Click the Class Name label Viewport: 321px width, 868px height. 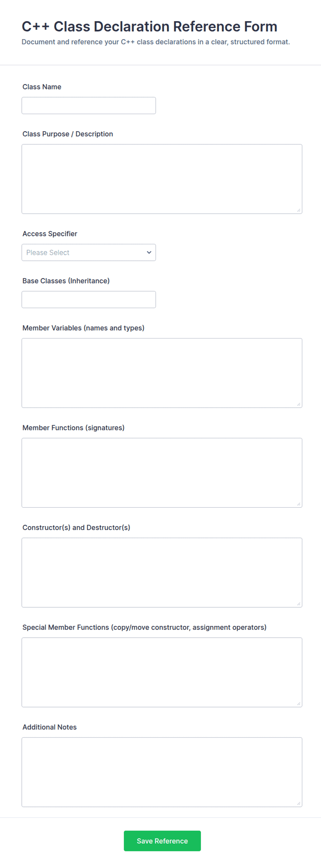click(x=42, y=87)
